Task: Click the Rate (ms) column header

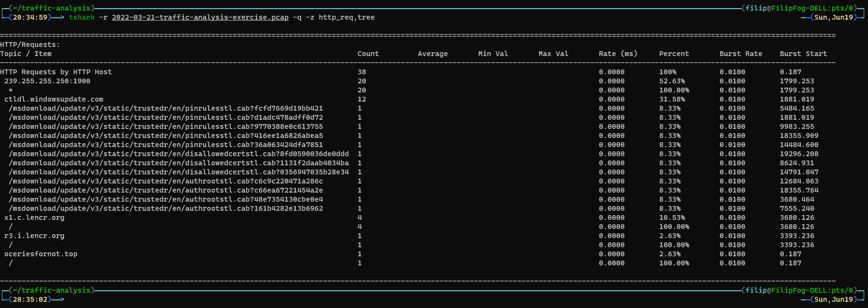Action: (x=618, y=54)
